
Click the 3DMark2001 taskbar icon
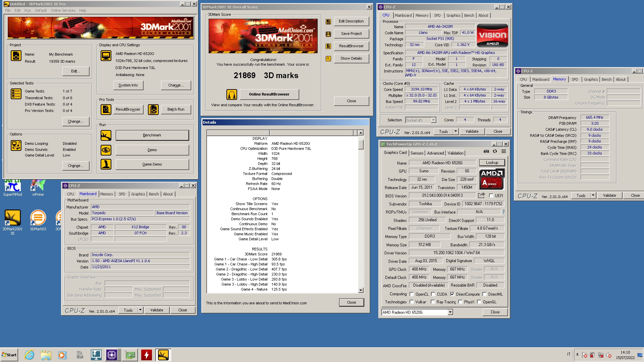coord(163,355)
